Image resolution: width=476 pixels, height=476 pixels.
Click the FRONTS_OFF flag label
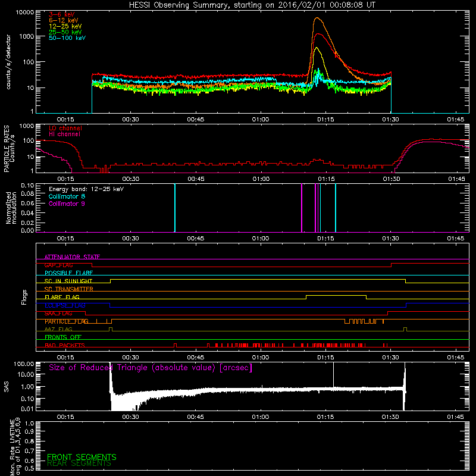[63, 337]
